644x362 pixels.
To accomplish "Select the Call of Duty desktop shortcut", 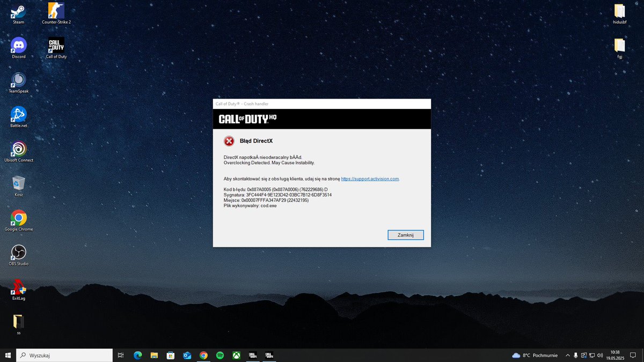I will click(x=56, y=48).
